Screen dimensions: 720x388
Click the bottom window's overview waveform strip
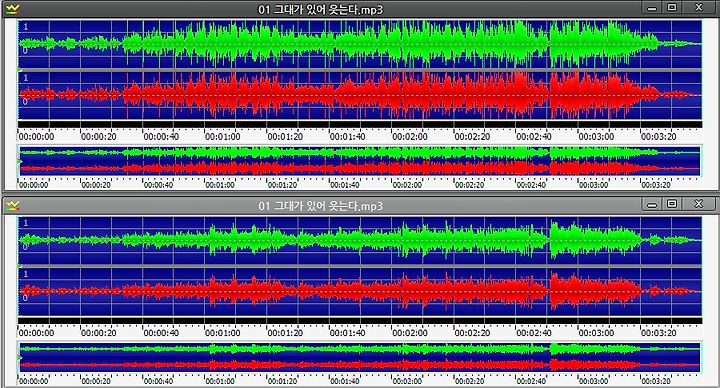(360, 357)
